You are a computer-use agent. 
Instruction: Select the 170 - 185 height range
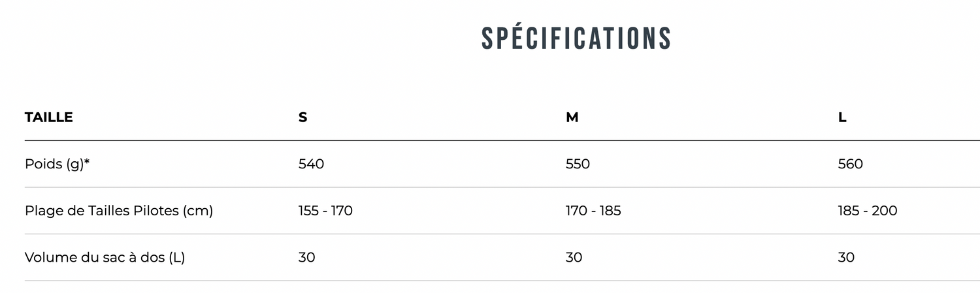point(593,211)
